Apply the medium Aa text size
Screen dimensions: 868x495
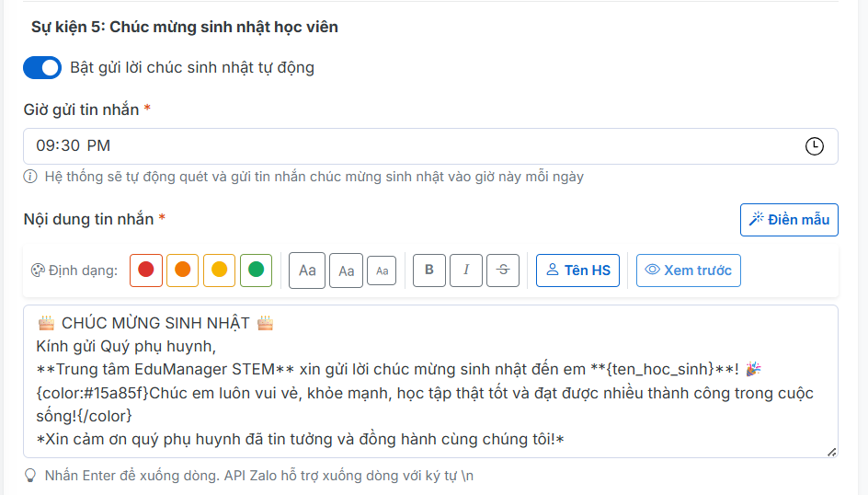point(346,271)
